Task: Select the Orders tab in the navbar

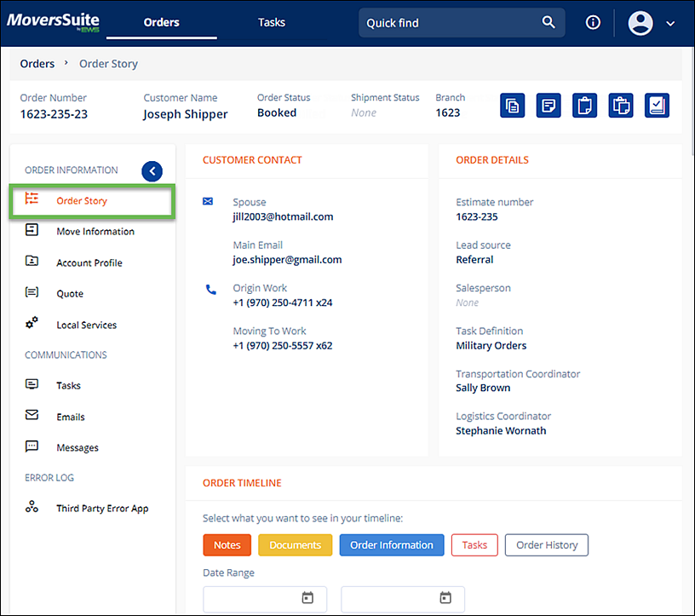Action: (161, 22)
